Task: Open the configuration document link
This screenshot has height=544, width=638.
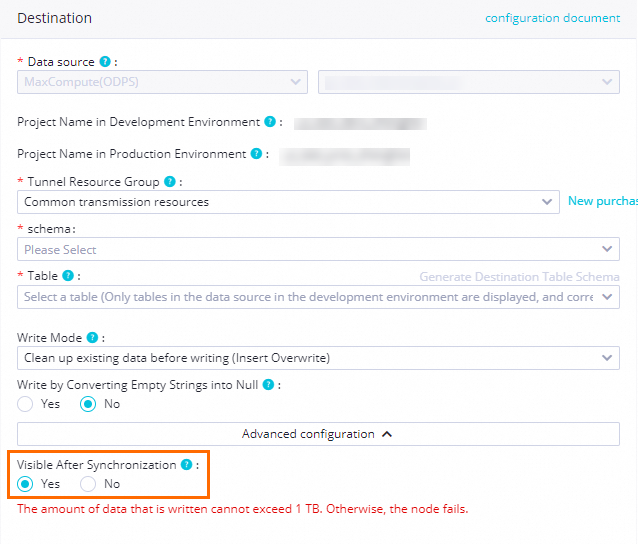Action: click(552, 18)
